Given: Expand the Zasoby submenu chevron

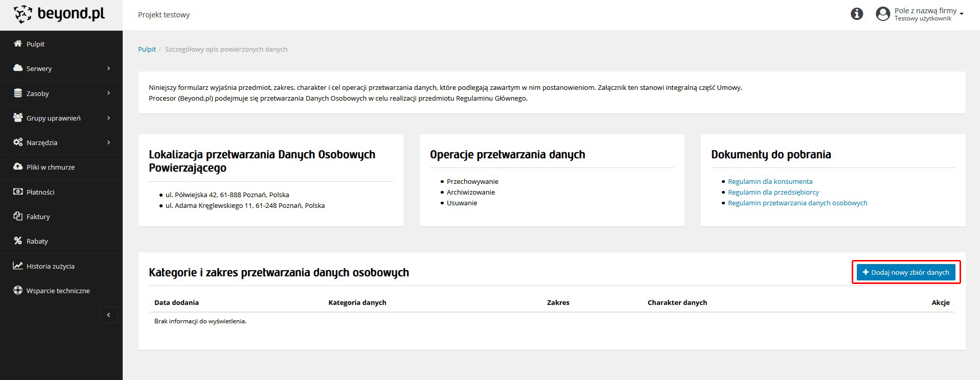Looking at the screenshot, I should point(108,93).
